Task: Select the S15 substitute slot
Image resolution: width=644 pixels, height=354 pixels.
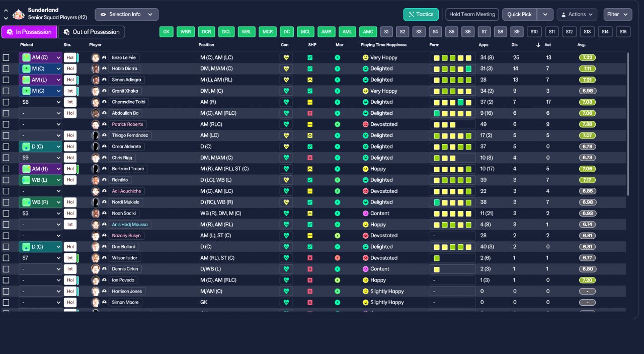Action: tap(623, 32)
